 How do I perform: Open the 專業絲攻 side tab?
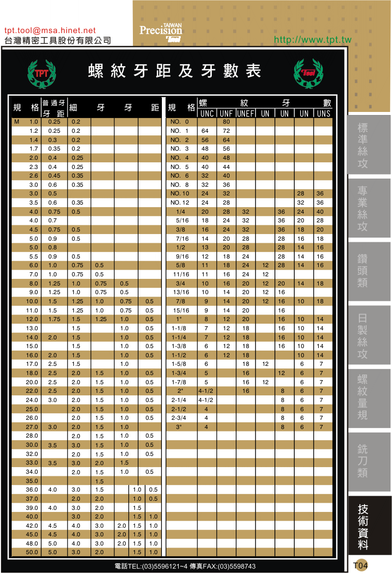tap(369, 208)
